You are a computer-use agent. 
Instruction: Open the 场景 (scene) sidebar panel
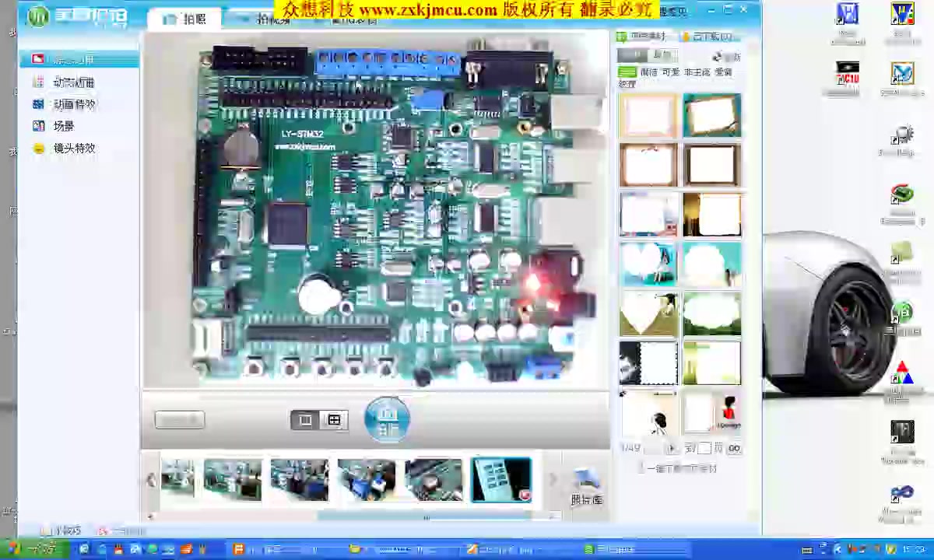click(64, 125)
